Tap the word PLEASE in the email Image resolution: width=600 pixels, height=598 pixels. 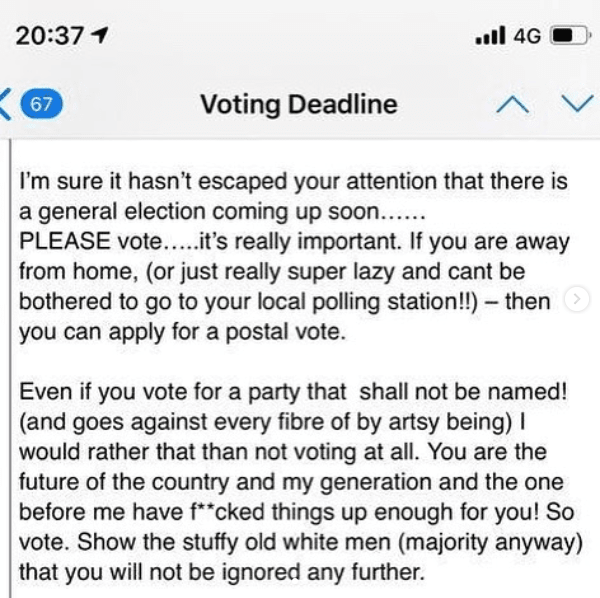click(65, 241)
